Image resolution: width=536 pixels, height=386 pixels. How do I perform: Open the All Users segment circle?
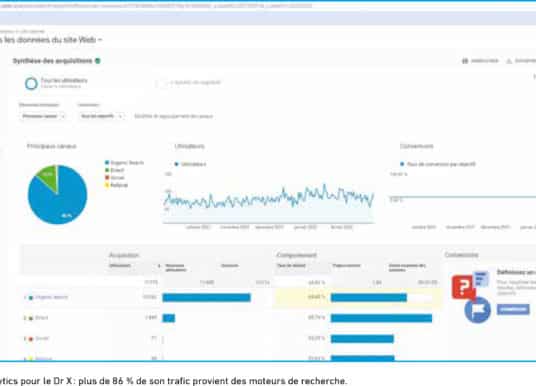[31, 83]
